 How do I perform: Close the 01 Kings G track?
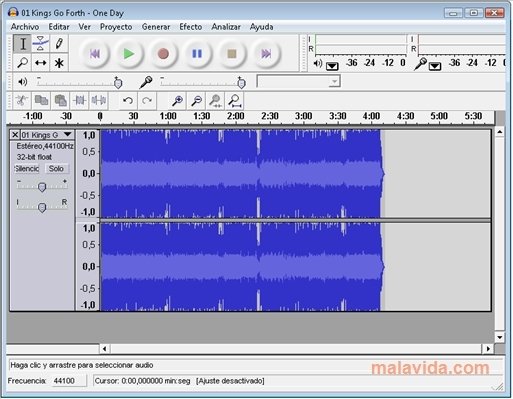[x=15, y=135]
